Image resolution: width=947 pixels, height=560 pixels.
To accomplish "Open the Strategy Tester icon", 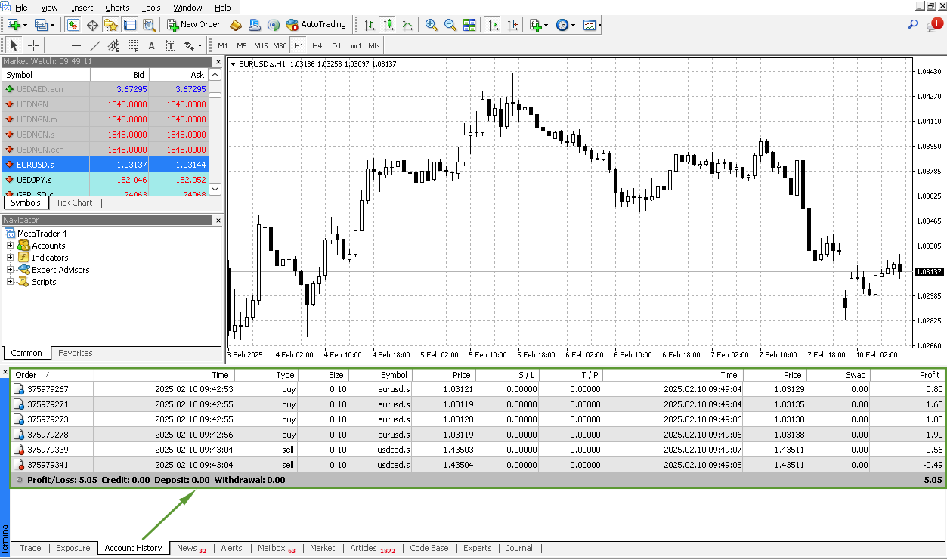I will (149, 25).
